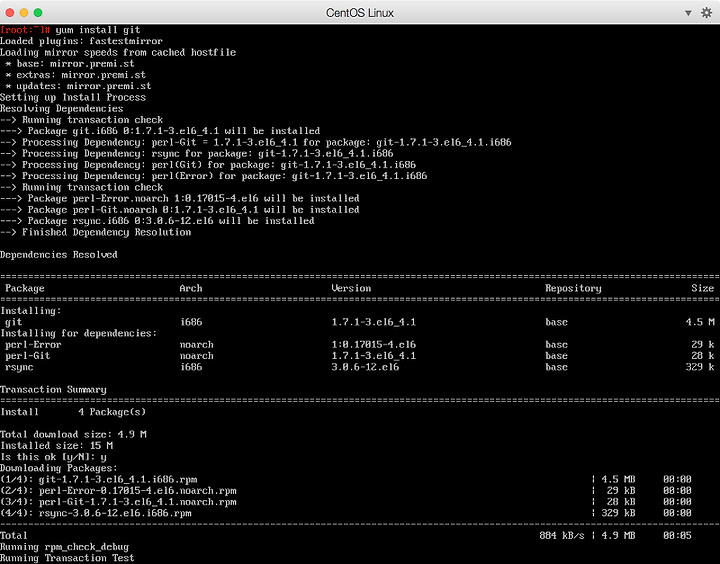Click the 'Size' column header
Image resolution: width=720 pixels, height=564 pixels.
[703, 288]
